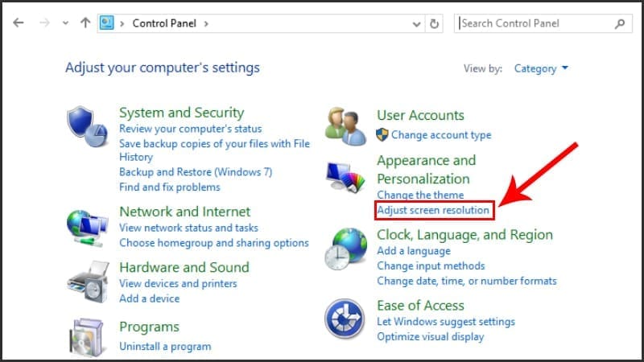Click the Appearance and Personalization monitor icon

(345, 177)
